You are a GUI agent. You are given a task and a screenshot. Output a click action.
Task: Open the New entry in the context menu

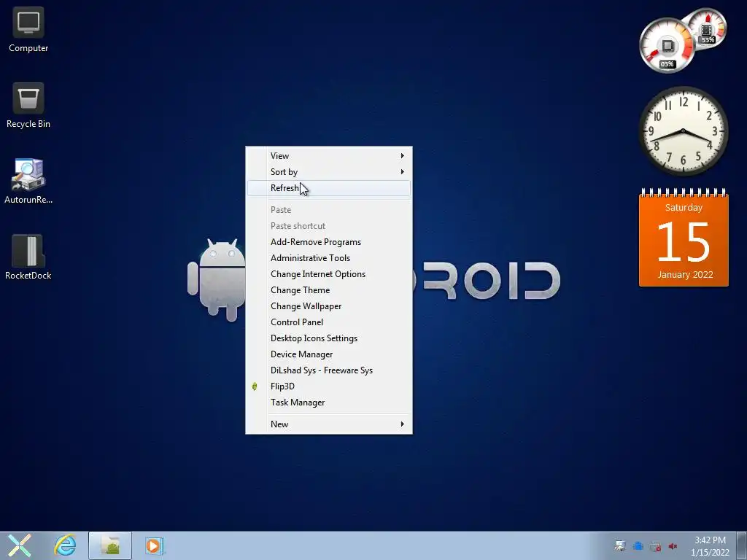coord(329,424)
